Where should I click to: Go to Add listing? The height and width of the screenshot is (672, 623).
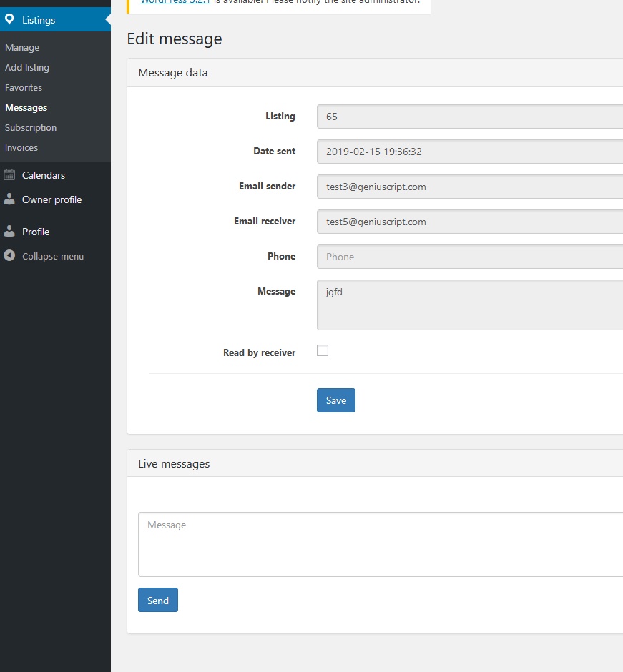(27, 68)
